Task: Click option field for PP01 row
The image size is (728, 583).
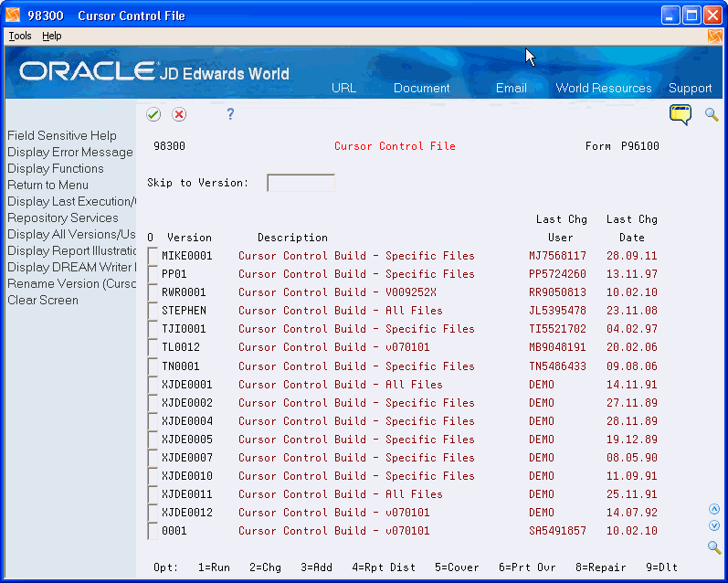Action: pos(153,274)
